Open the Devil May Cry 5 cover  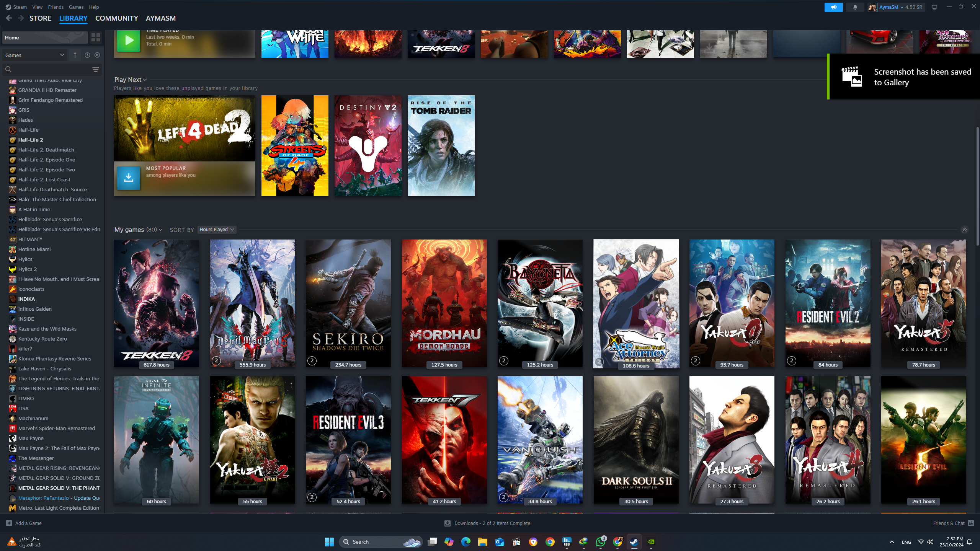pyautogui.click(x=253, y=303)
